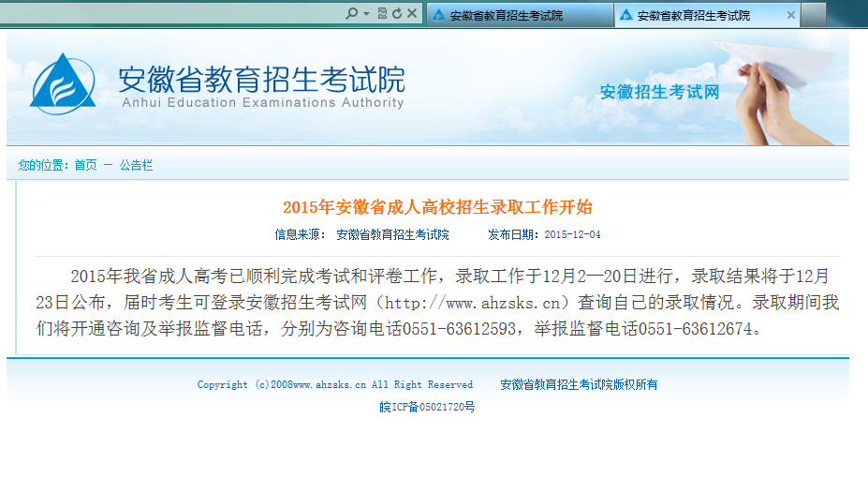Click the publish date 2015-12-04

pyautogui.click(x=572, y=235)
